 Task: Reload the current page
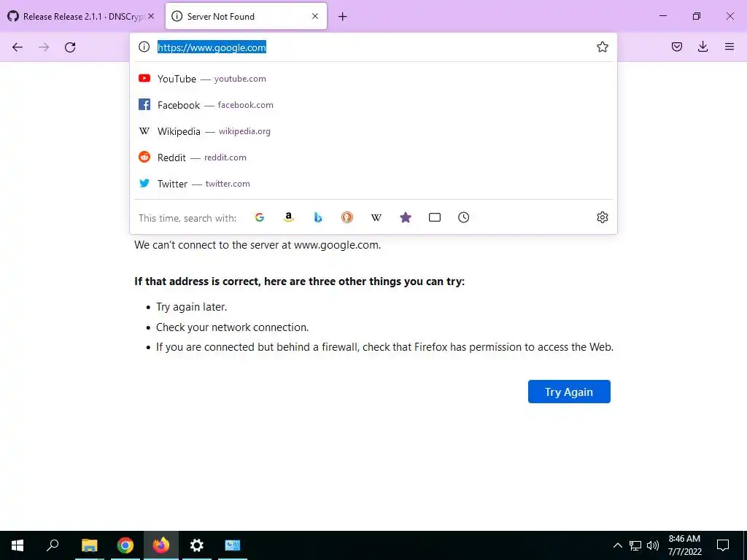[x=70, y=47]
